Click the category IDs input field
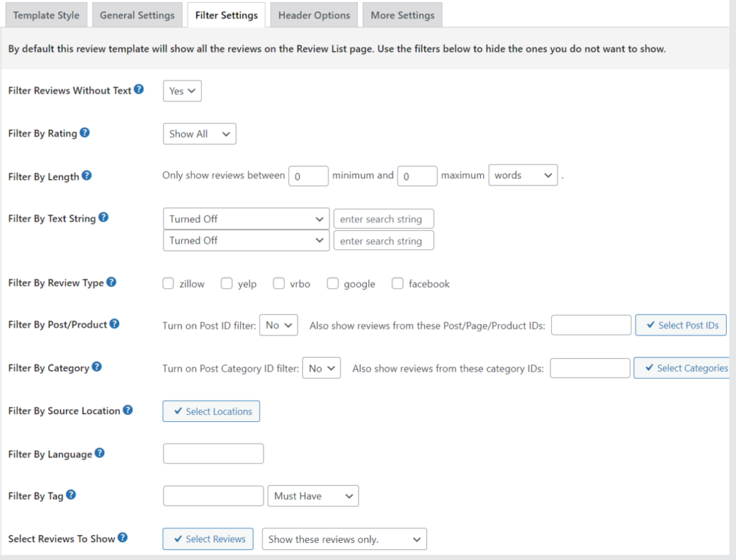The height and width of the screenshot is (560, 736). point(590,368)
